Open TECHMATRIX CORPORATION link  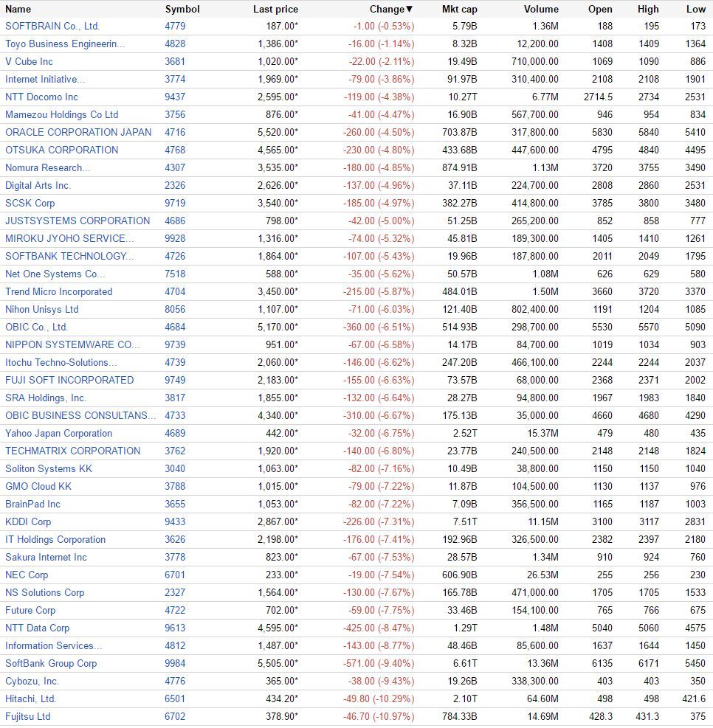click(x=72, y=451)
